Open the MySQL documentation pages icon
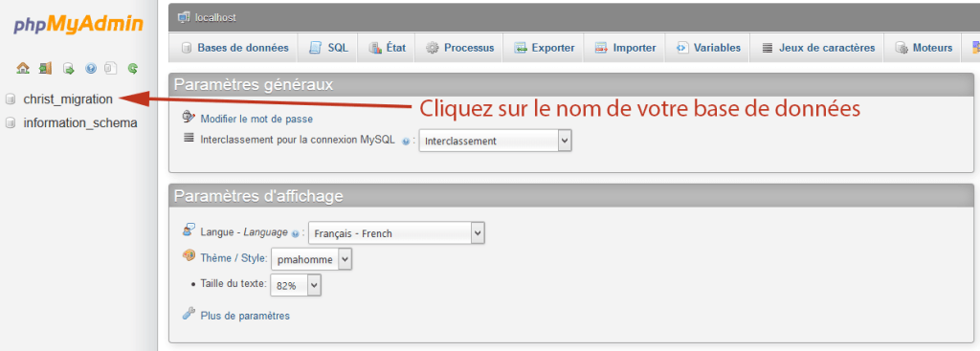The image size is (980, 351). [x=111, y=68]
